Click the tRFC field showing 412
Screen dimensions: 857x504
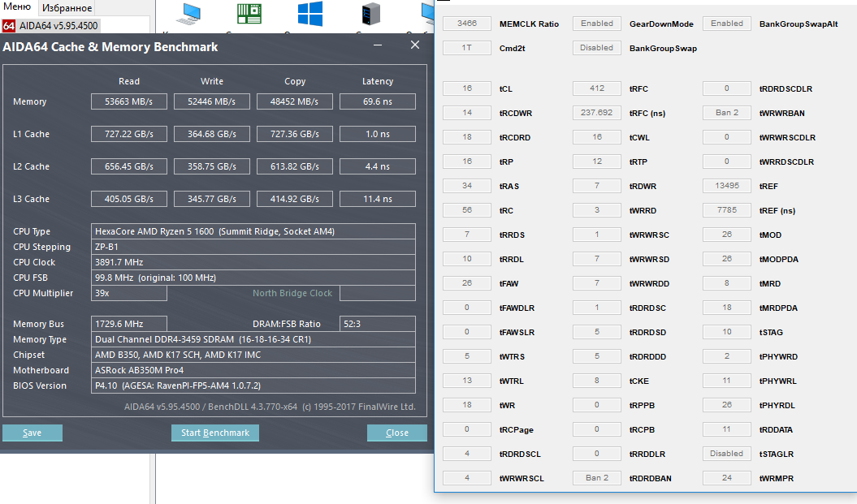[597, 88]
